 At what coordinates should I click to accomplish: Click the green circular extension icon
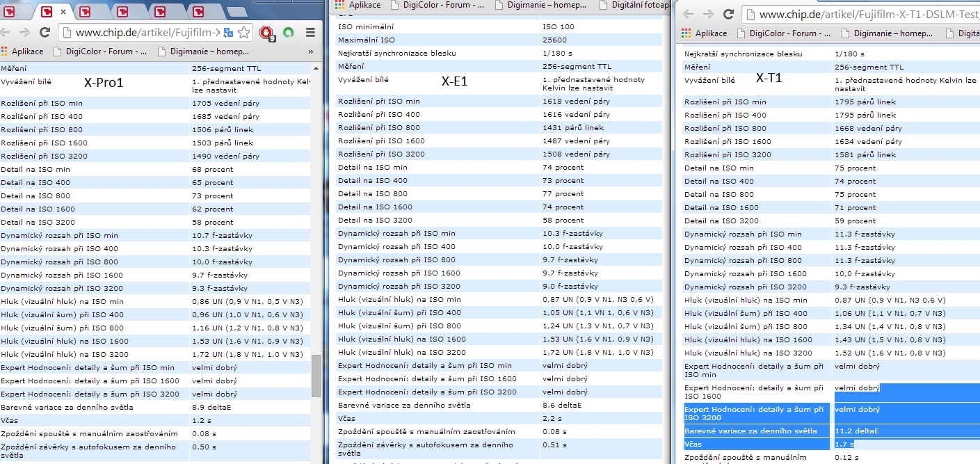point(288,32)
